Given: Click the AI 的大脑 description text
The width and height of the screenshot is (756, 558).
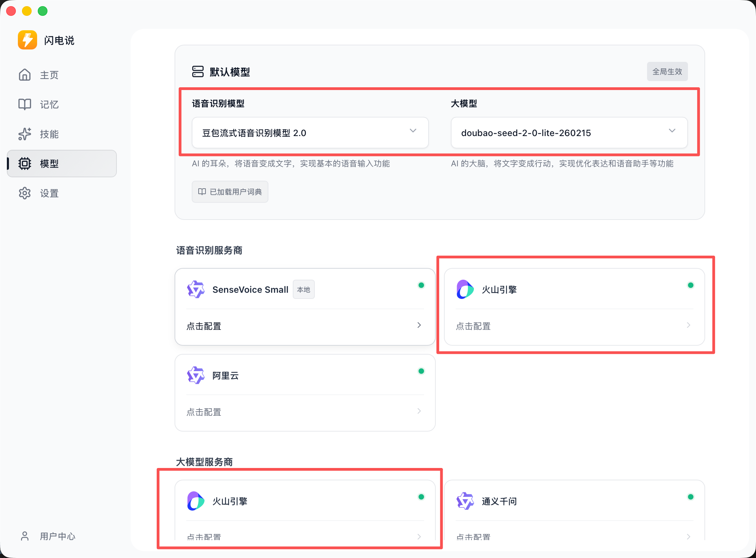Looking at the screenshot, I should pos(562,164).
